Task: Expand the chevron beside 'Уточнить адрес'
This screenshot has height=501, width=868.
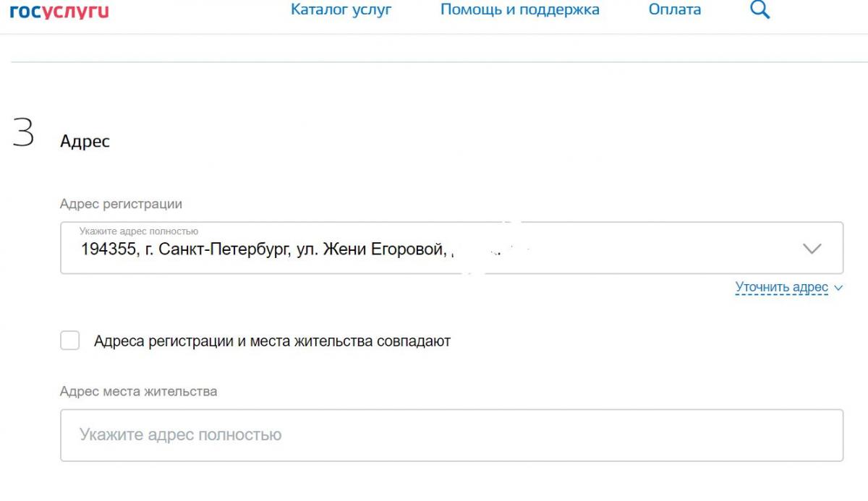Action: pos(838,288)
